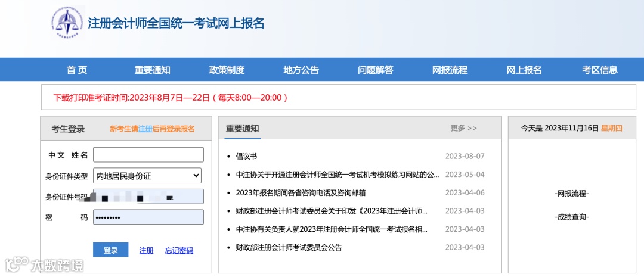Click the 中文姓名 input field
This screenshot has height=277, width=644.
148,155
